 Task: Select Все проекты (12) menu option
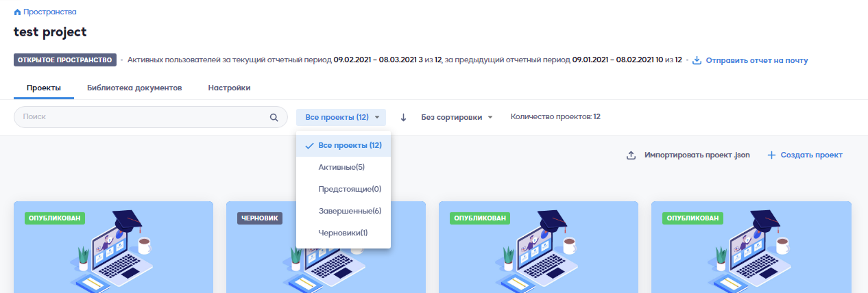[343, 145]
